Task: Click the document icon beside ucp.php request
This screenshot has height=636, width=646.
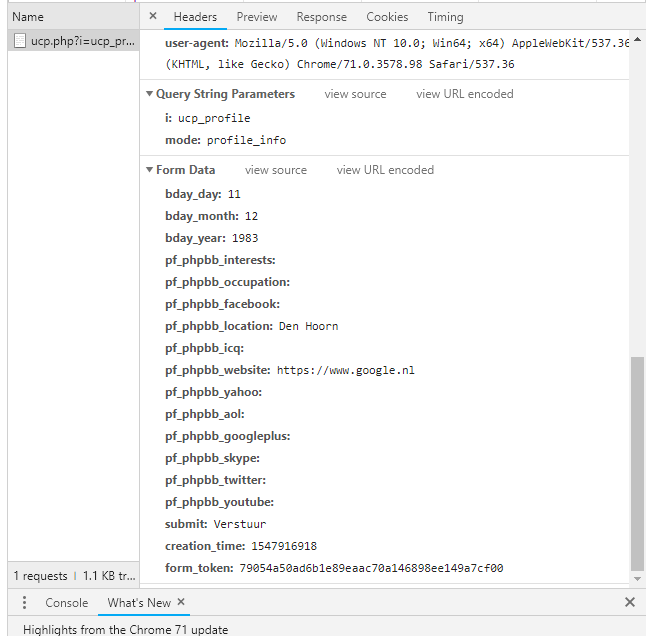Action: (x=19, y=41)
